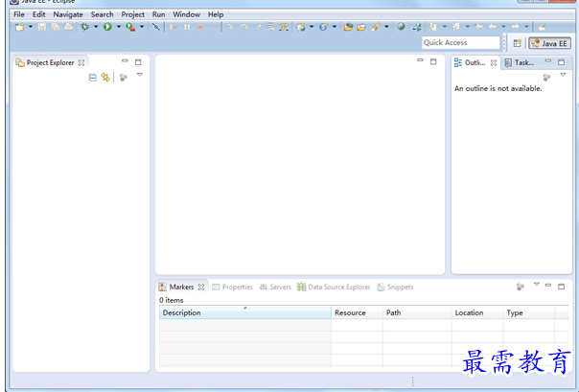Open the New wizard dropdown arrow

tap(31, 27)
